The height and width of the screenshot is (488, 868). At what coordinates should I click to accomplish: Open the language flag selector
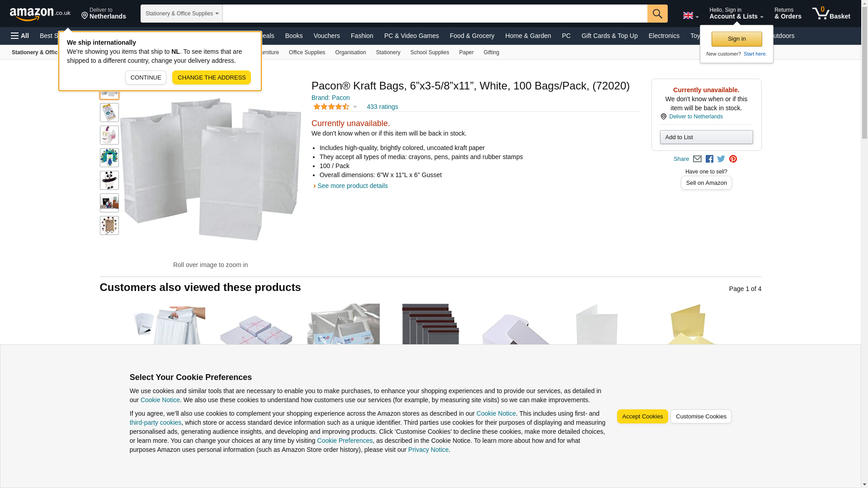tap(691, 15)
